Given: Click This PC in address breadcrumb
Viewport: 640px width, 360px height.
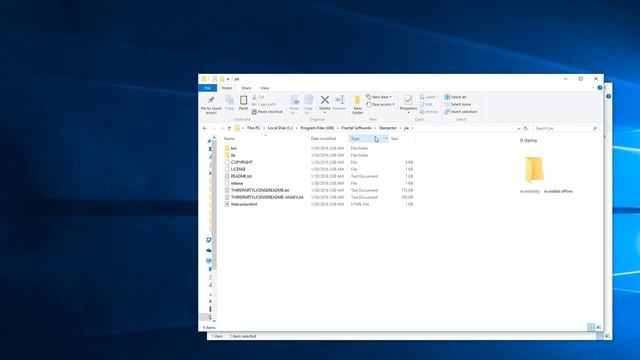Looking at the screenshot, I should click(x=253, y=128).
